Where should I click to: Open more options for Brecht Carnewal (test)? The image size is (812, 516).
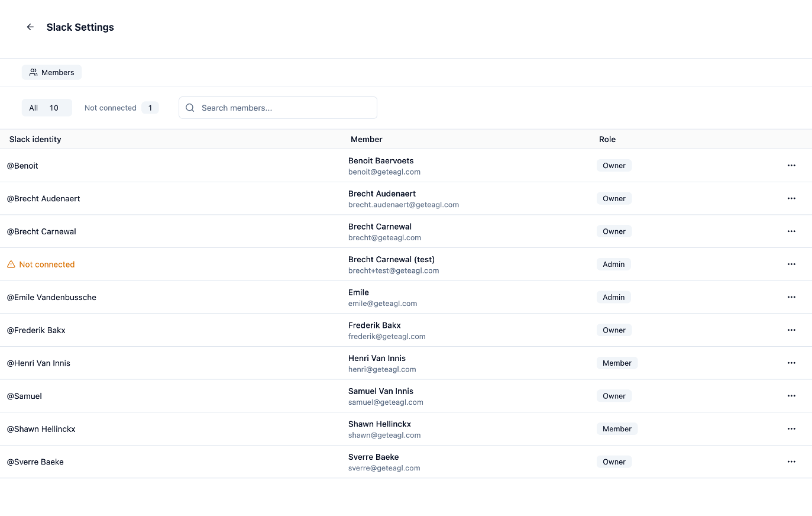[791, 264]
